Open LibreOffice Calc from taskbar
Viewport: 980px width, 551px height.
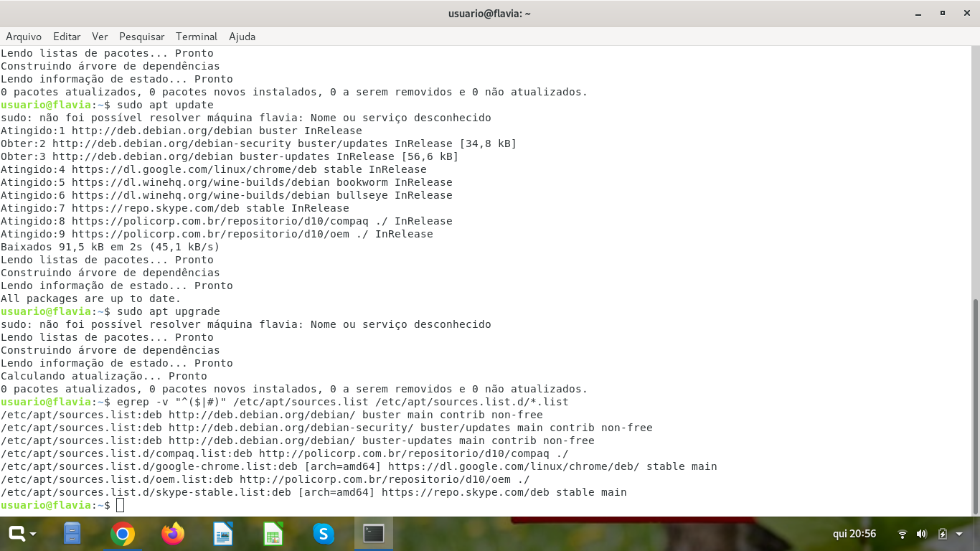273,534
